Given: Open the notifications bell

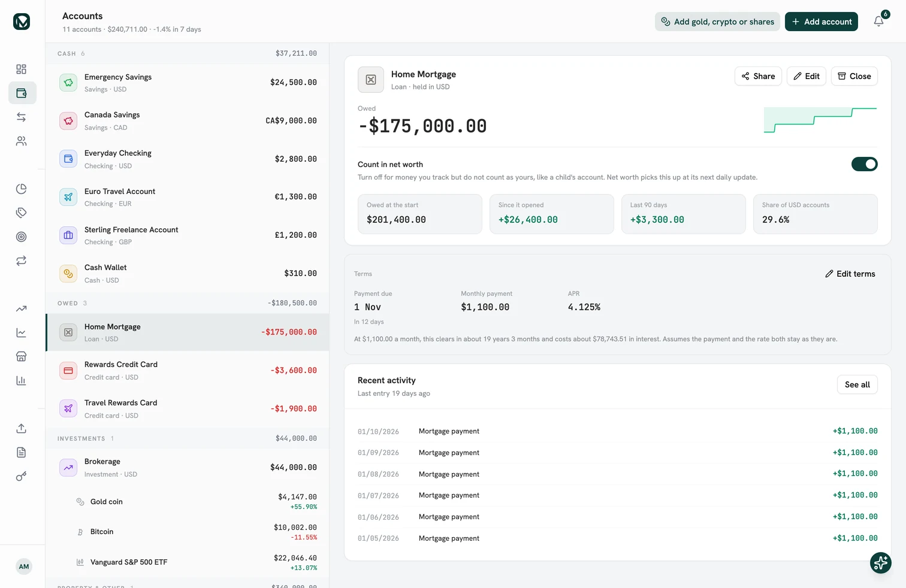Looking at the screenshot, I should [878, 22].
